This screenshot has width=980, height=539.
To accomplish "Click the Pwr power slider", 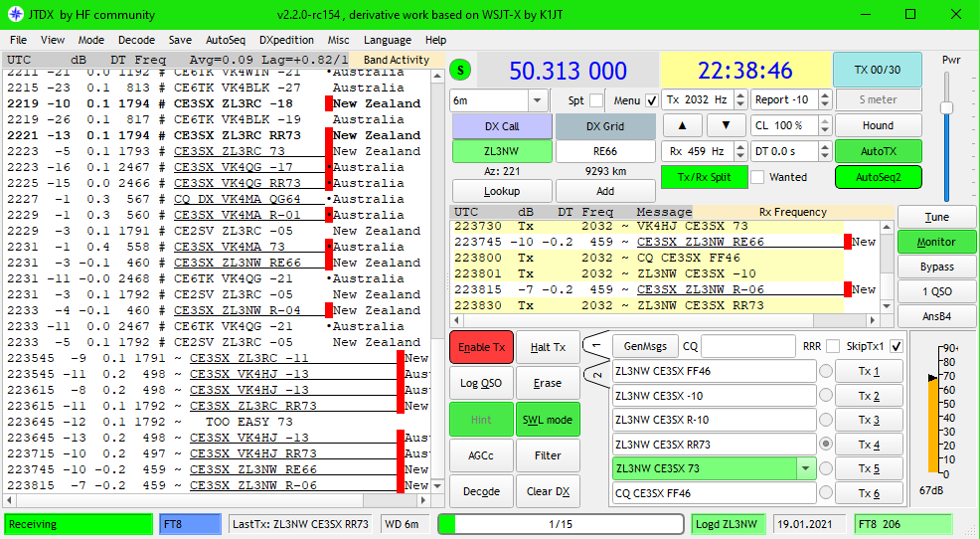I will (x=946, y=107).
